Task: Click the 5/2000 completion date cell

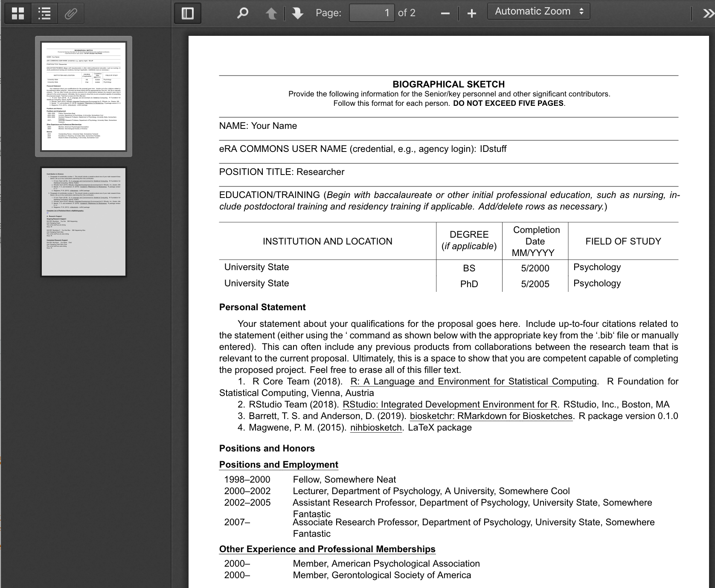Action: click(535, 268)
